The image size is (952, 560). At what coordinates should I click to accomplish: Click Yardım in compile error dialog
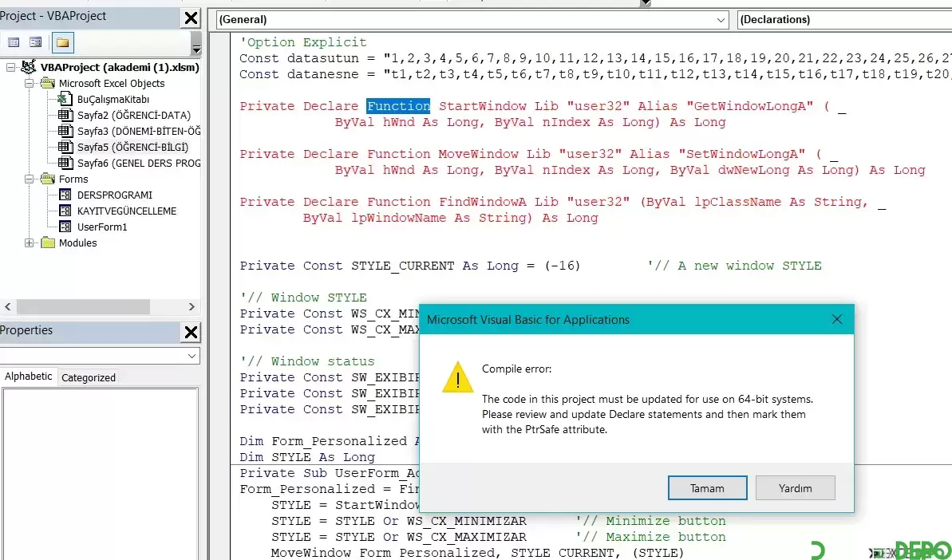coord(796,487)
